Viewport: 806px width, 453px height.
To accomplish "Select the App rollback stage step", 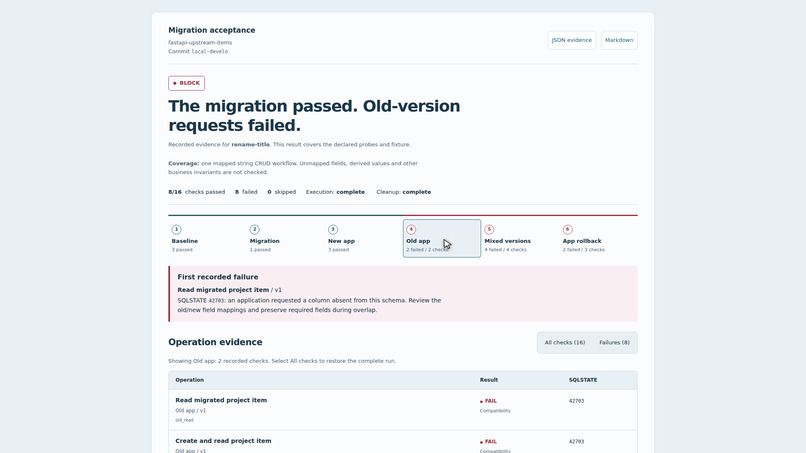I will click(x=598, y=239).
